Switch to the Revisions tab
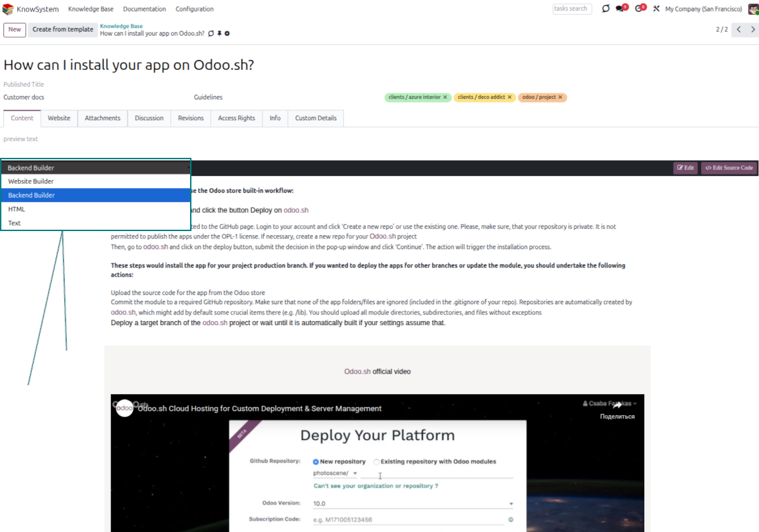The image size is (759, 532). (x=191, y=118)
